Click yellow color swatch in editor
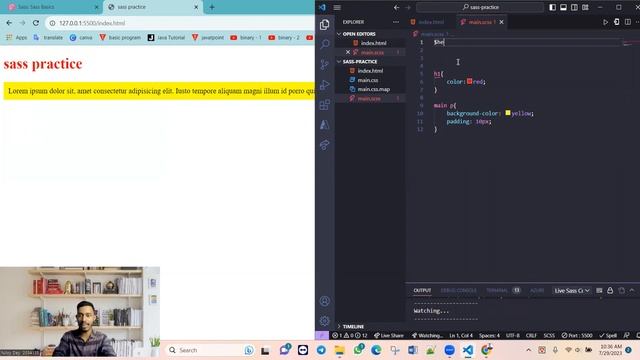This screenshot has height=360, width=640. [x=508, y=113]
